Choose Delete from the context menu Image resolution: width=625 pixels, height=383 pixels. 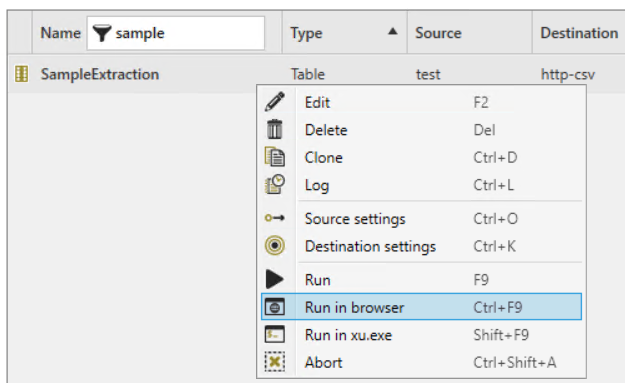coord(421,130)
